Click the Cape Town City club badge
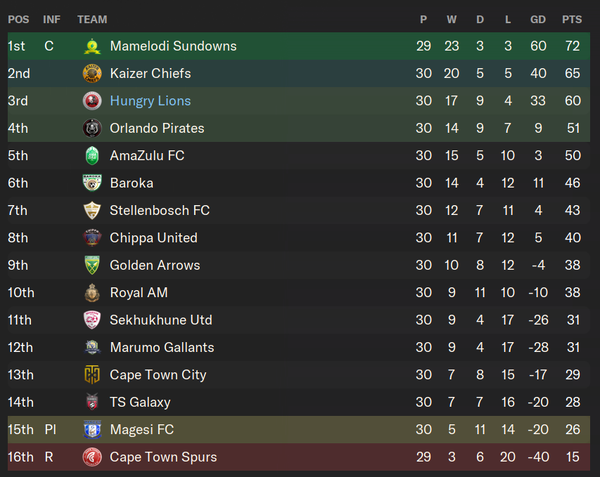The width and height of the screenshot is (600, 477). pyautogui.click(x=92, y=375)
